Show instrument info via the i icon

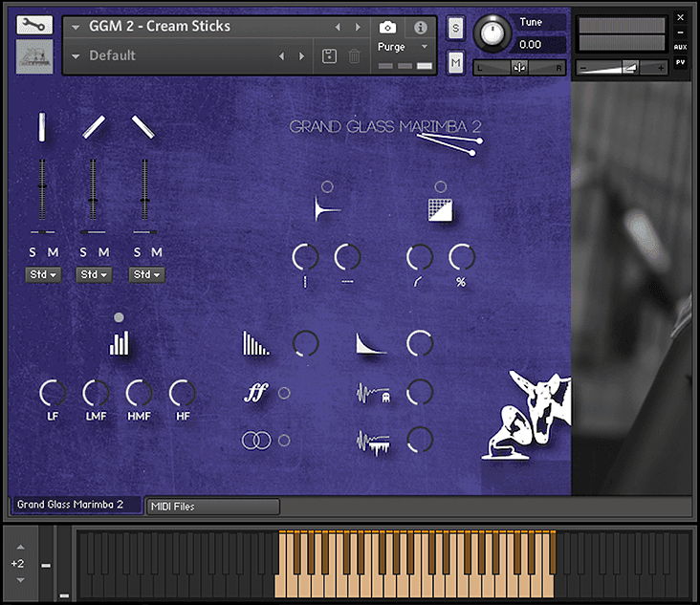pos(420,28)
